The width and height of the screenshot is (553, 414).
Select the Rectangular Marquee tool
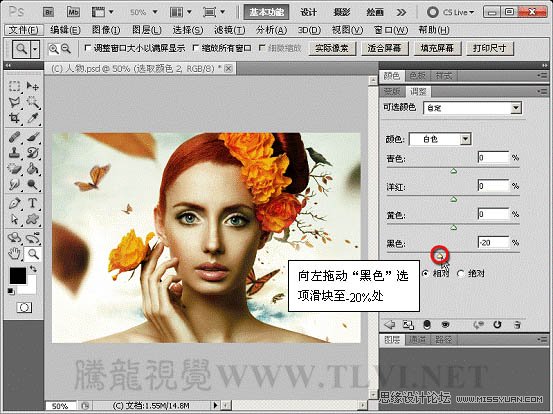(x=14, y=86)
